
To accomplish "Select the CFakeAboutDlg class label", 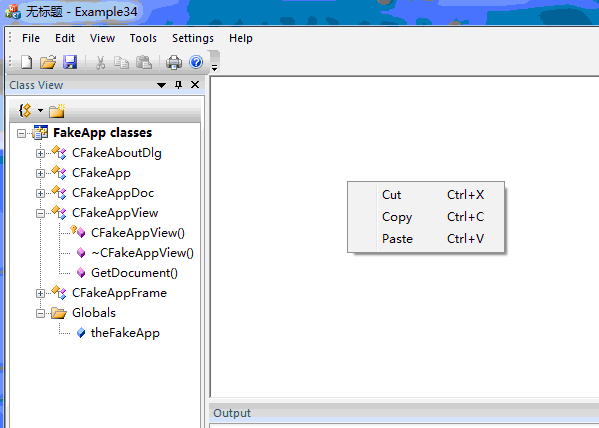I will [x=117, y=153].
